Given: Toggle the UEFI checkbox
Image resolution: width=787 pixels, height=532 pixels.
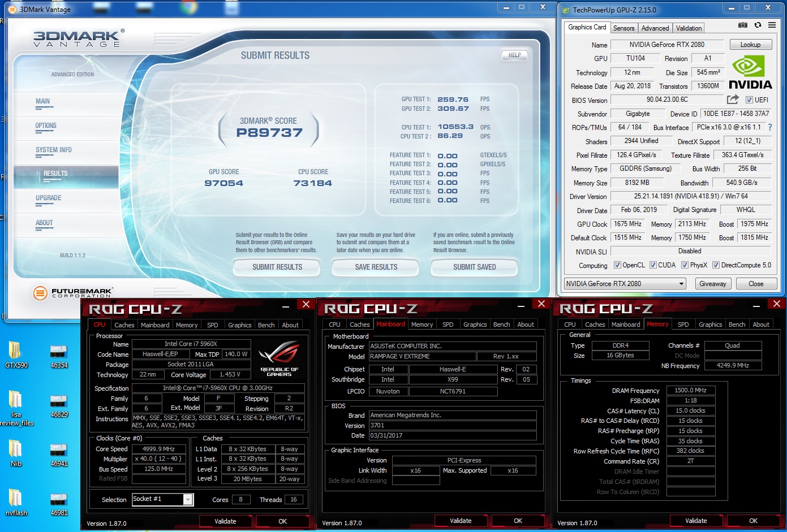Looking at the screenshot, I should tap(749, 100).
